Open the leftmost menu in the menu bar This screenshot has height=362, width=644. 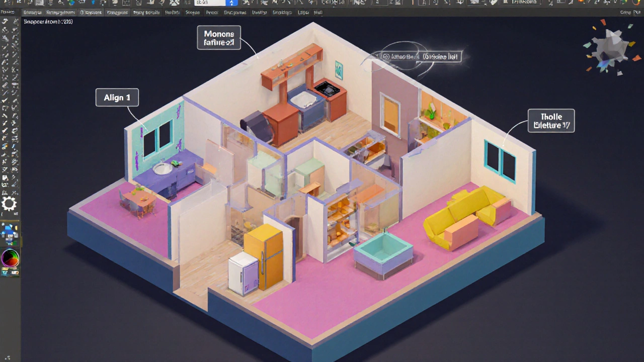pyautogui.click(x=8, y=12)
